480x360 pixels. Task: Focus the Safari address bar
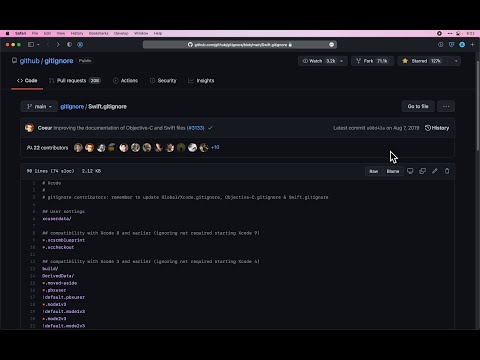tap(240, 44)
